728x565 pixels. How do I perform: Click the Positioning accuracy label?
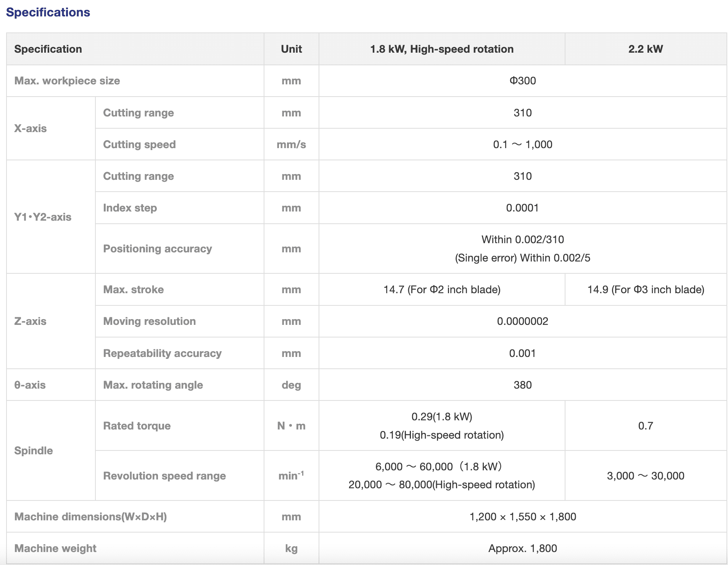tap(157, 249)
